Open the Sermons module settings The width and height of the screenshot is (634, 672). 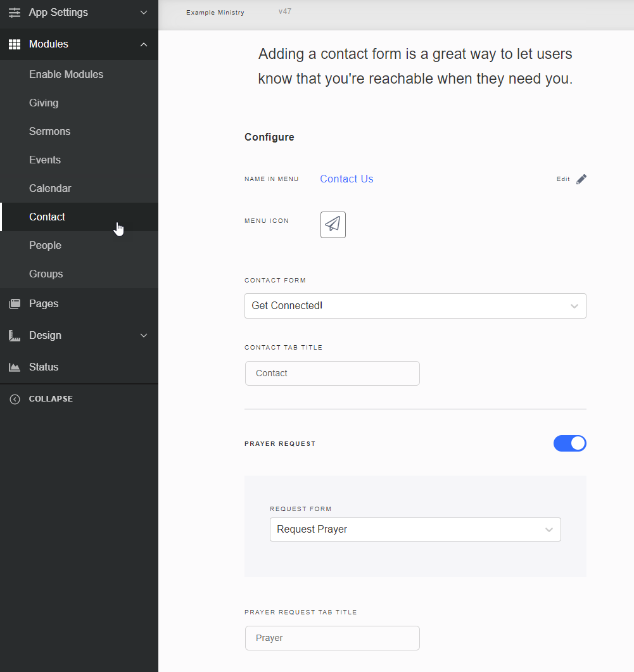click(x=49, y=131)
